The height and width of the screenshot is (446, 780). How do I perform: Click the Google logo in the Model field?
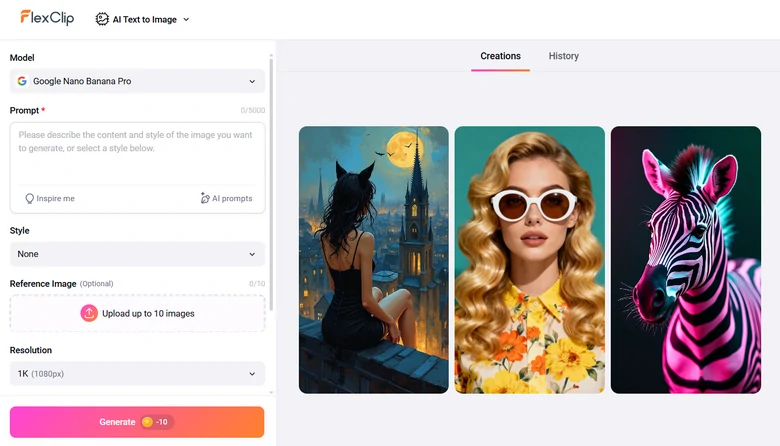point(22,81)
